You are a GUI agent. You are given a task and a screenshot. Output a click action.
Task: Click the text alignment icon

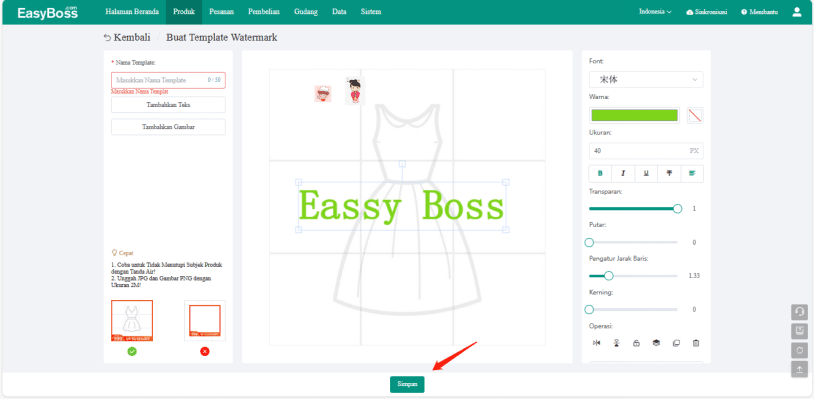(691, 174)
